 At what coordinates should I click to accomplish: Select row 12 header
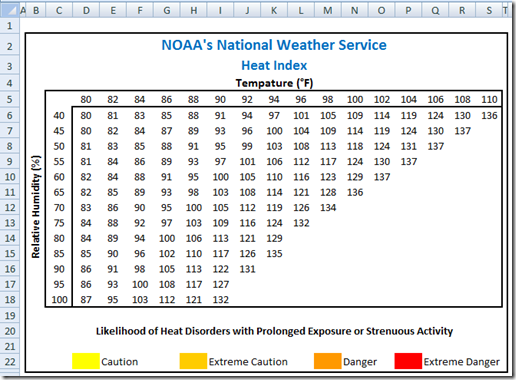click(9, 208)
